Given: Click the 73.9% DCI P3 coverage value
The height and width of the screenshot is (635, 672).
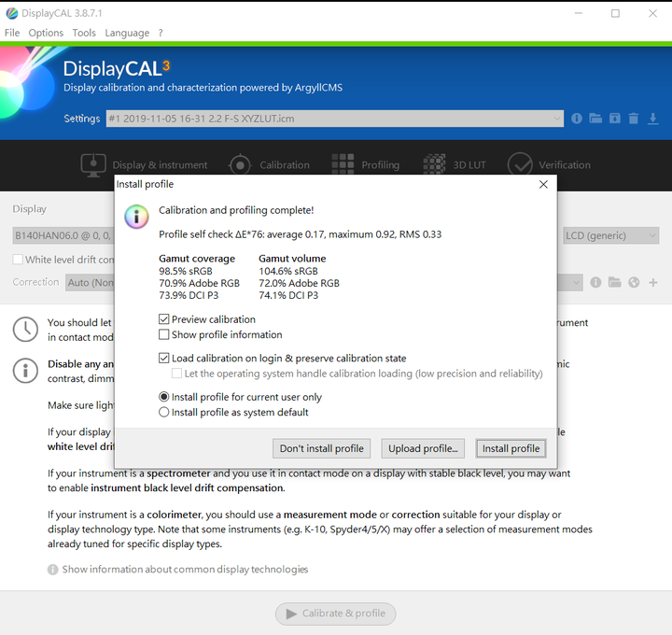Looking at the screenshot, I should click(189, 295).
